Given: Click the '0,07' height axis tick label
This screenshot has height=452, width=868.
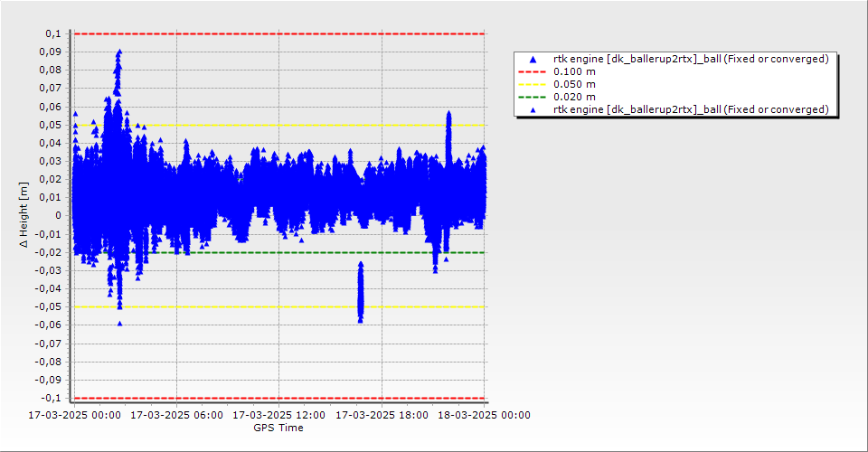Looking at the screenshot, I should point(51,89).
